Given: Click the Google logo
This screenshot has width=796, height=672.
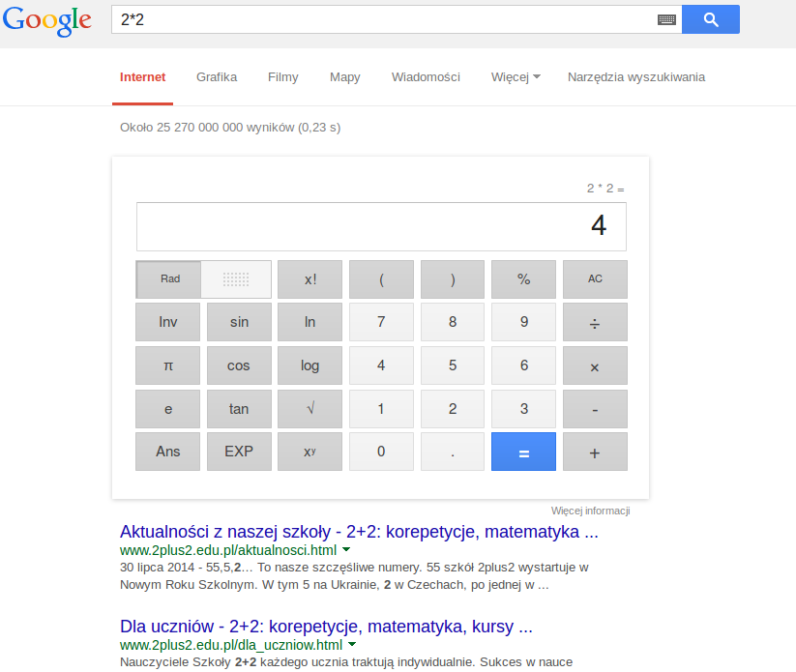Looking at the screenshot, I should [x=46, y=20].
